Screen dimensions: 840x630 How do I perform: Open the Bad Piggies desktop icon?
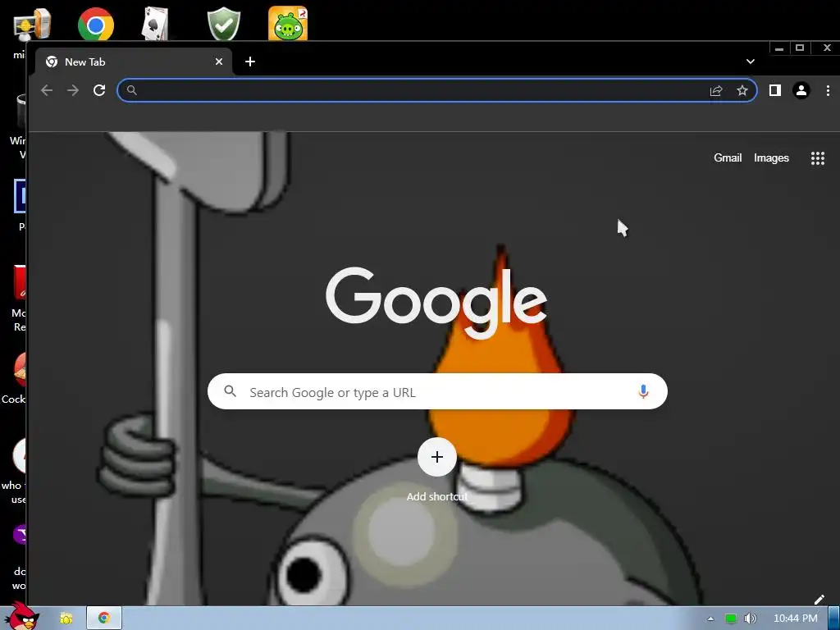(x=288, y=23)
